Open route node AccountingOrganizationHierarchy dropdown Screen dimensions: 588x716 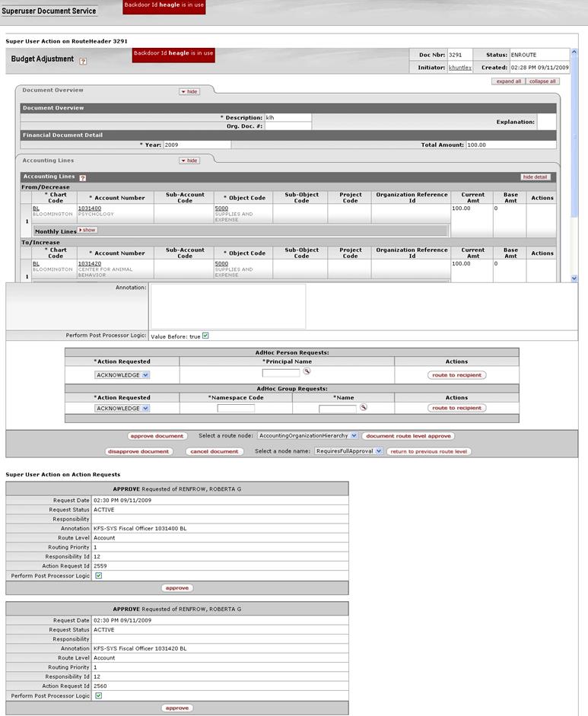(308, 436)
